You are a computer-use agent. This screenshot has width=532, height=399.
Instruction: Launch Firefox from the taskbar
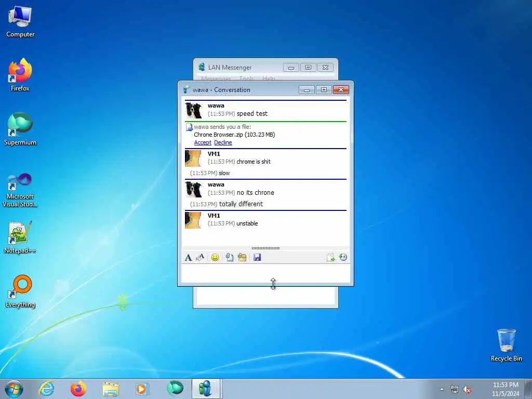pyautogui.click(x=78, y=389)
